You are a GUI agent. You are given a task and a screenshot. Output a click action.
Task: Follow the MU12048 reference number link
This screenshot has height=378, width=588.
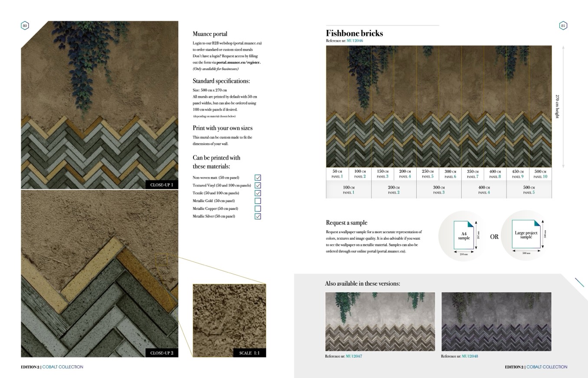click(x=470, y=356)
